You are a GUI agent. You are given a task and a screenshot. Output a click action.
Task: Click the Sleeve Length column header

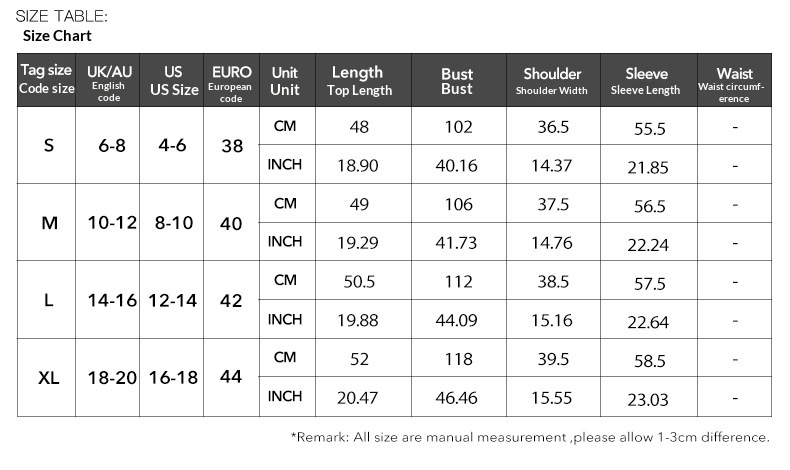(x=647, y=81)
